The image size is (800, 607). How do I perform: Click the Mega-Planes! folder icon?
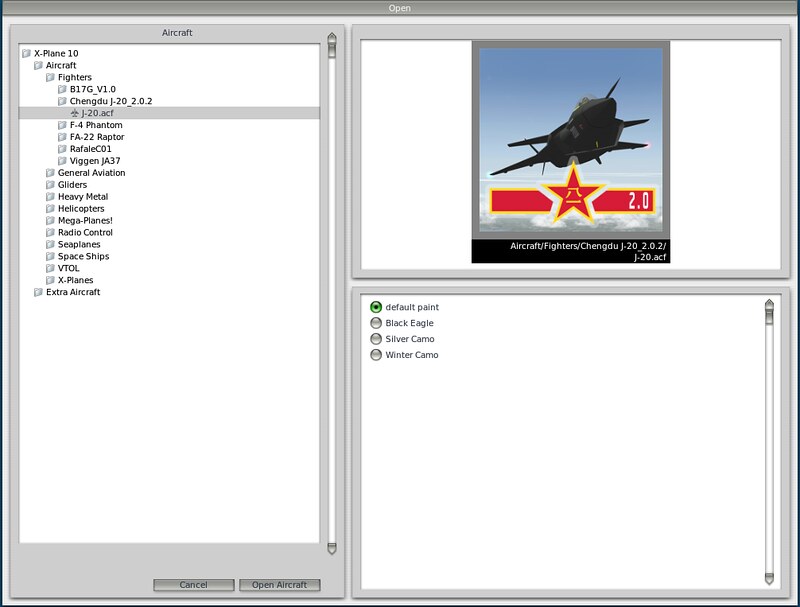click(x=50, y=220)
